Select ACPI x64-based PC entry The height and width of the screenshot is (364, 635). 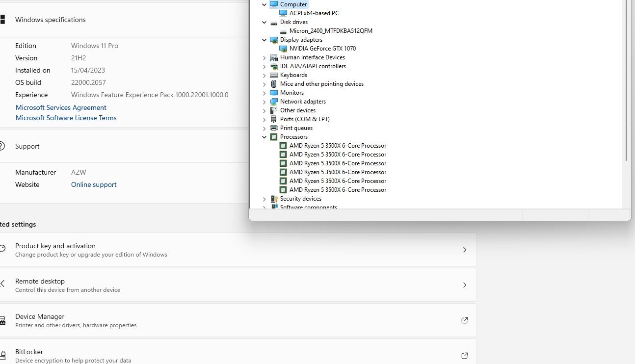[314, 13]
